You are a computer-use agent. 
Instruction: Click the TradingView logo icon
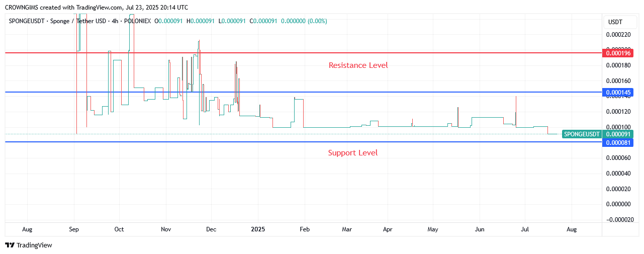point(10,245)
